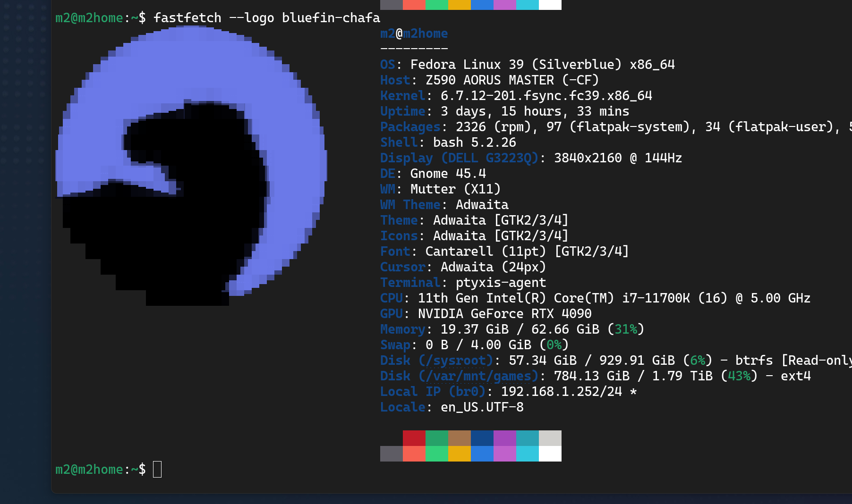Click the dark green swatch beside the brown one

(437, 438)
